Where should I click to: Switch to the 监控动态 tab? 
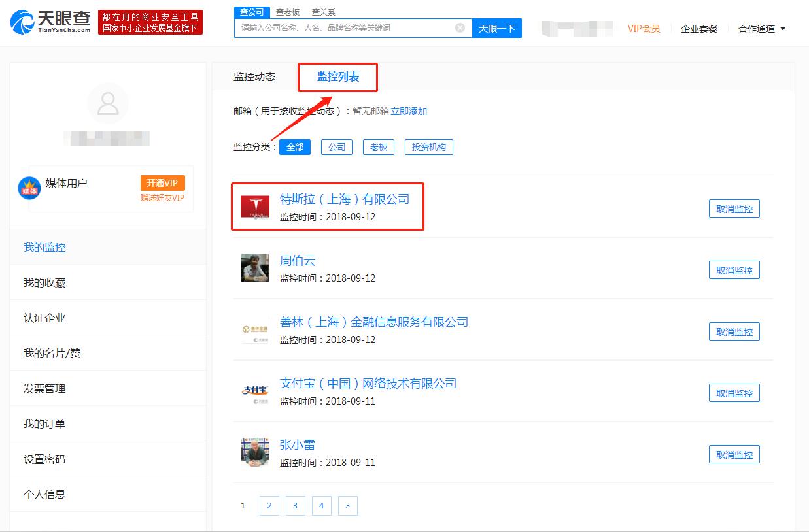pyautogui.click(x=254, y=76)
